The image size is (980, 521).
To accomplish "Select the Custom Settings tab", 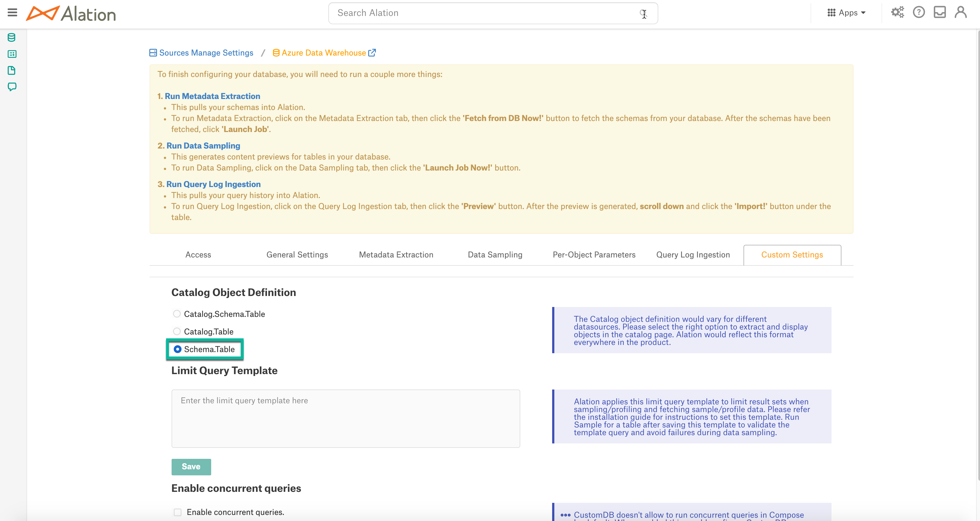I will point(792,255).
